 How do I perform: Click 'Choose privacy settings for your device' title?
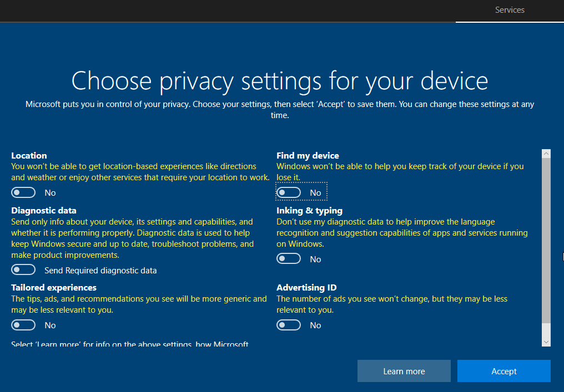click(x=280, y=81)
